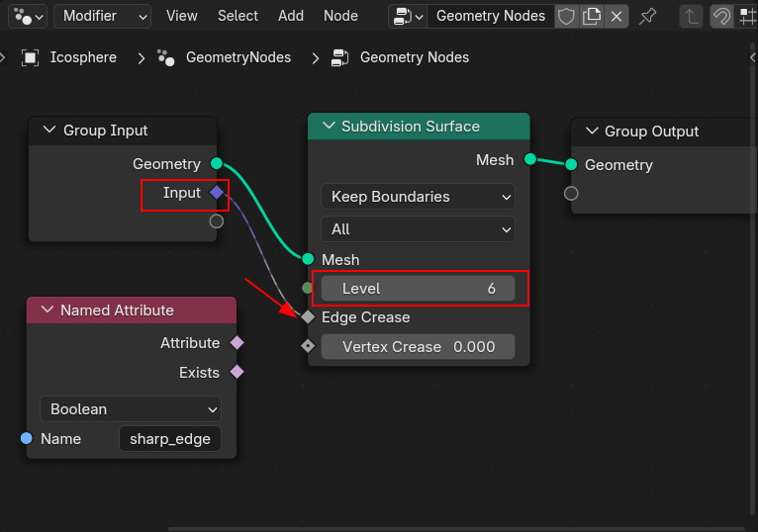Click the empty extension socket on Group Output
Viewport: 758px width, 532px height.
[x=571, y=193]
